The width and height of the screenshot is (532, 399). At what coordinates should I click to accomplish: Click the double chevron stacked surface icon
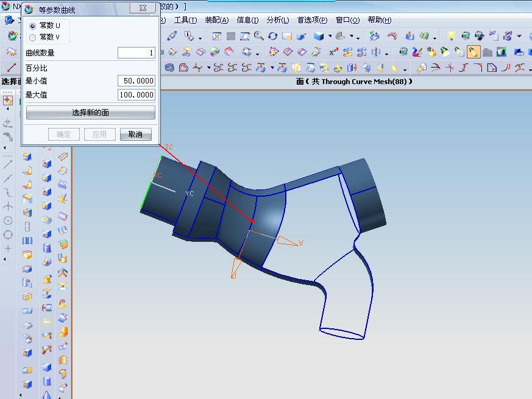tap(63, 272)
